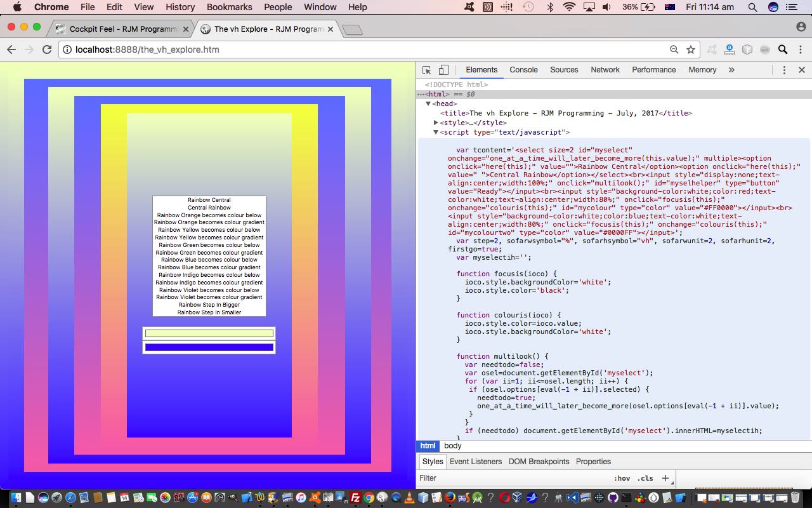Open the Event Listeners tab
Image resolution: width=812 pixels, height=508 pixels.
click(475, 462)
